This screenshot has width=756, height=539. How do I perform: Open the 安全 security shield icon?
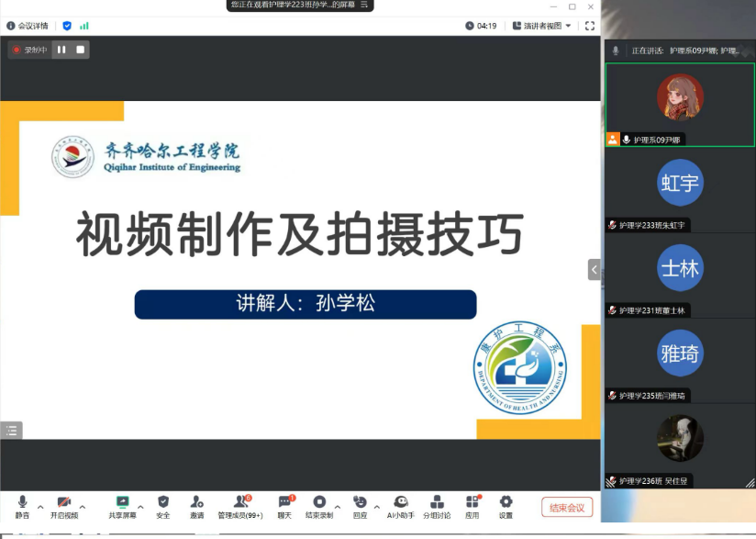[163, 502]
